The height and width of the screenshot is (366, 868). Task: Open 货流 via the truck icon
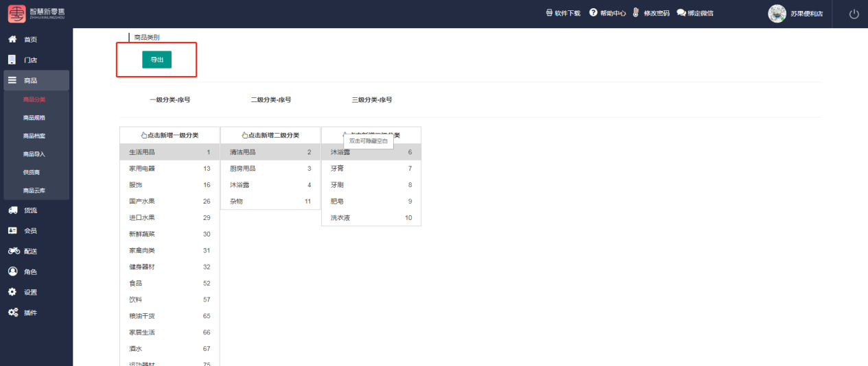12,210
